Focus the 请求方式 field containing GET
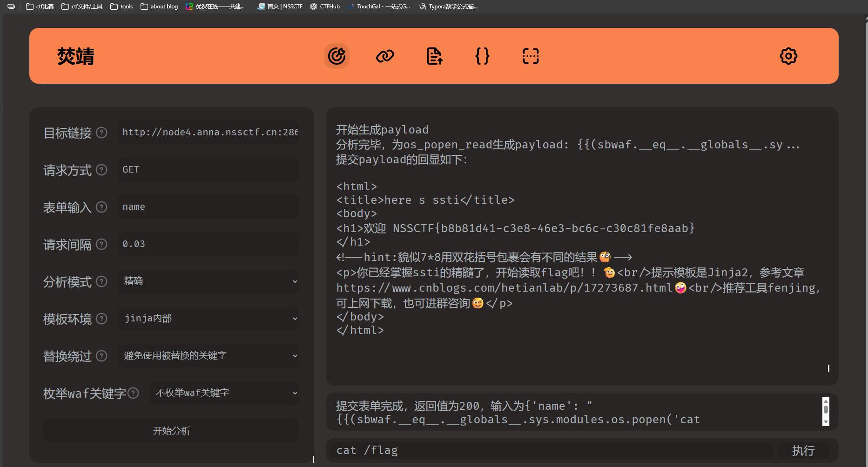 [x=209, y=169]
